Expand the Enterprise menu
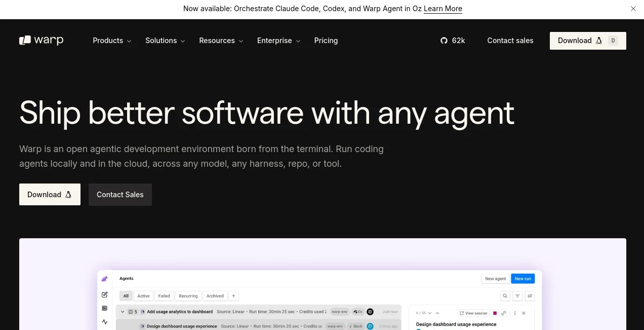 279,41
